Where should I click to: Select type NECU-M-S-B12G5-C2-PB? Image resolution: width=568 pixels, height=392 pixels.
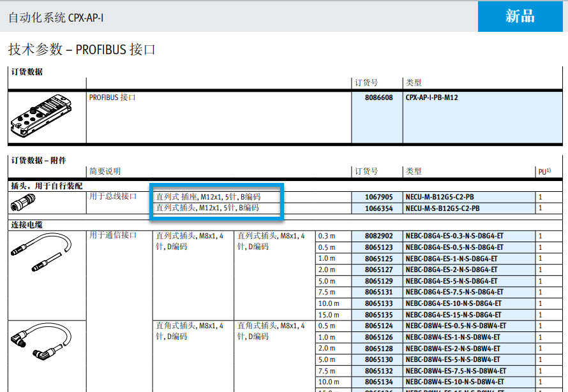click(x=442, y=208)
